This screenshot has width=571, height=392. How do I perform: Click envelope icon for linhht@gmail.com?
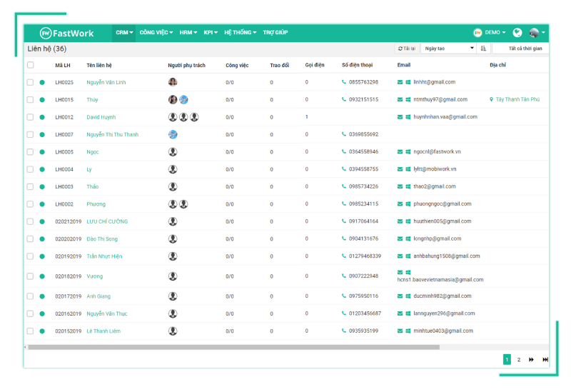coord(400,82)
